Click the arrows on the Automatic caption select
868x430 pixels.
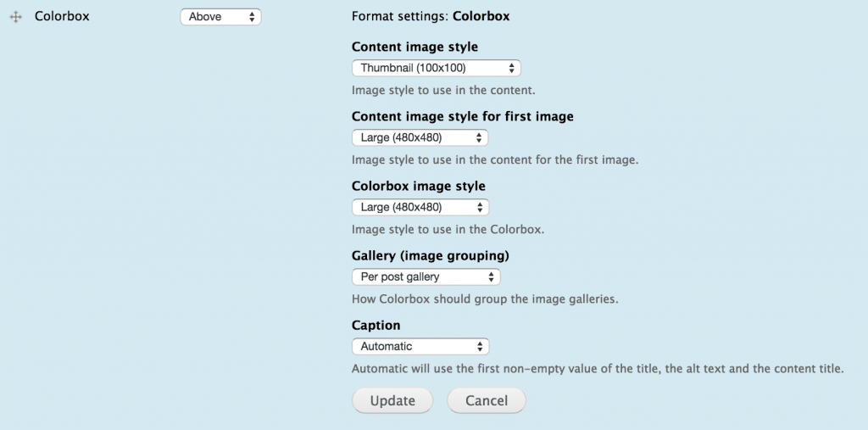pos(480,346)
